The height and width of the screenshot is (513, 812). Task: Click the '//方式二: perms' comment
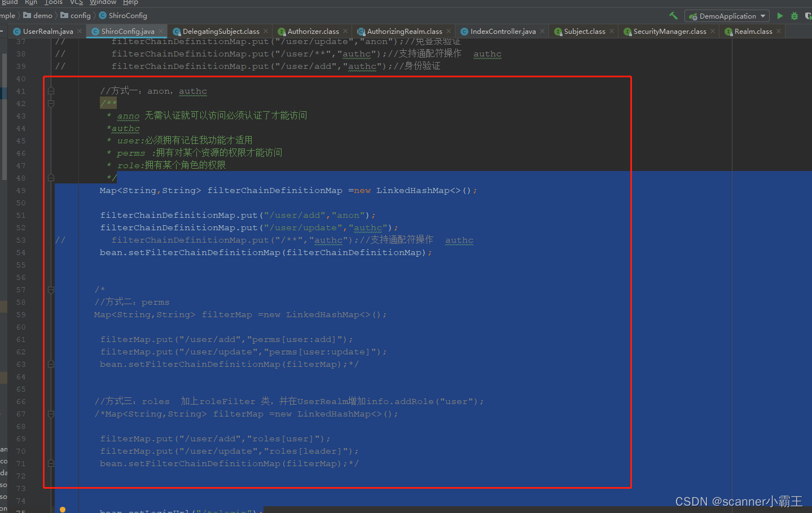coord(132,302)
